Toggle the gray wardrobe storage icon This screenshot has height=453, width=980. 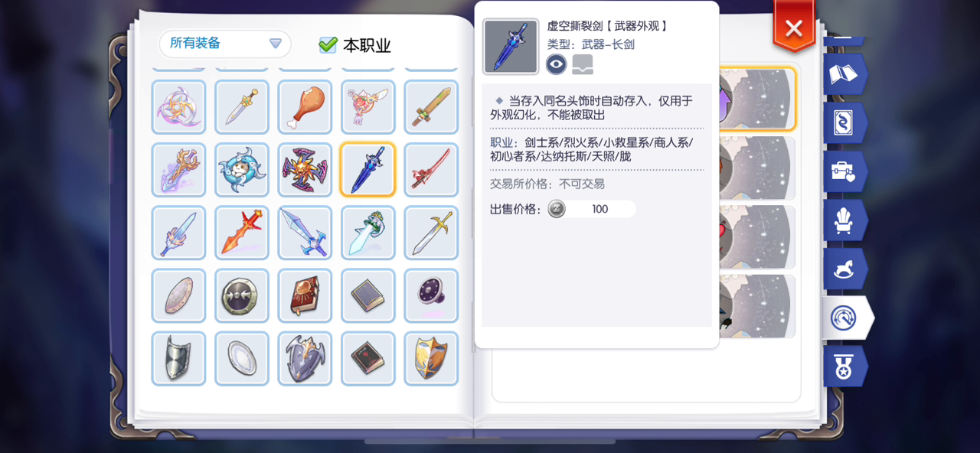click(583, 64)
